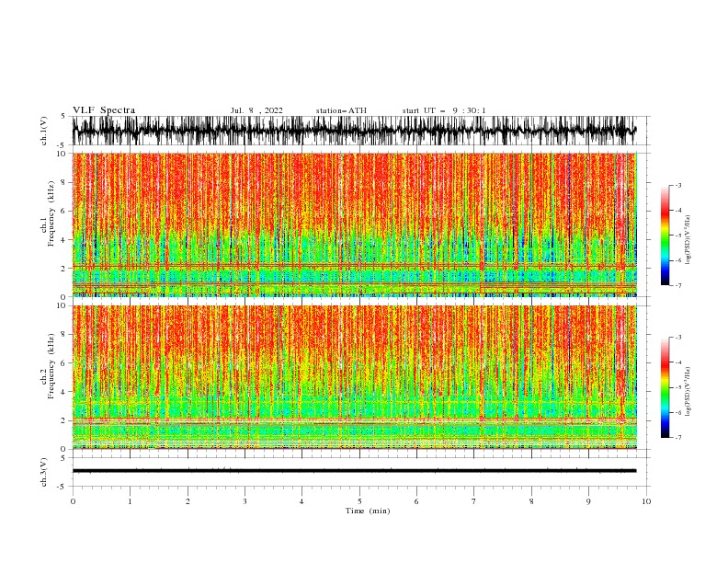728x563 pixels.
Task: Click the "VLF Spectra" title text
Action: point(104,110)
